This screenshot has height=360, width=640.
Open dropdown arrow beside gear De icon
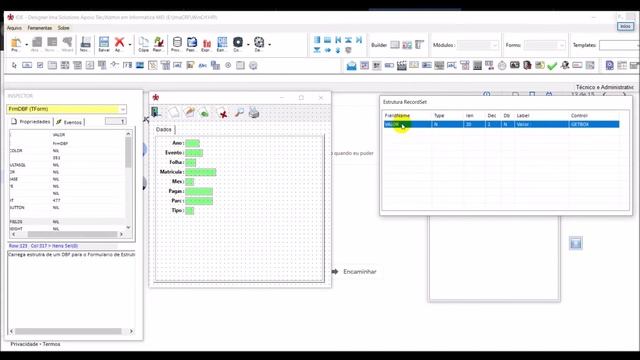click(269, 44)
